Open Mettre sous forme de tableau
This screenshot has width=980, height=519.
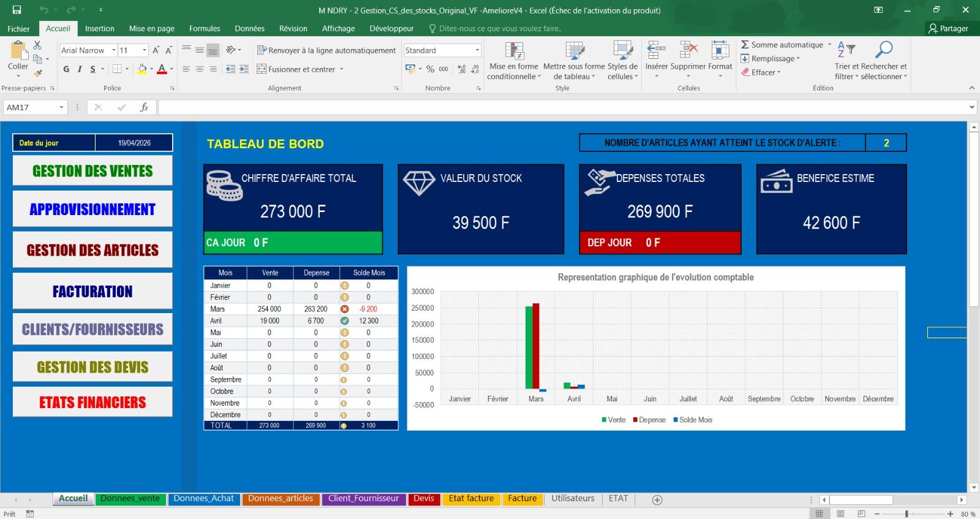pyautogui.click(x=574, y=61)
